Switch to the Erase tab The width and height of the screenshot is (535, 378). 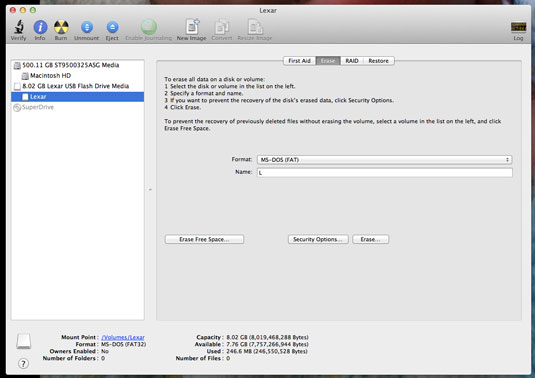328,61
